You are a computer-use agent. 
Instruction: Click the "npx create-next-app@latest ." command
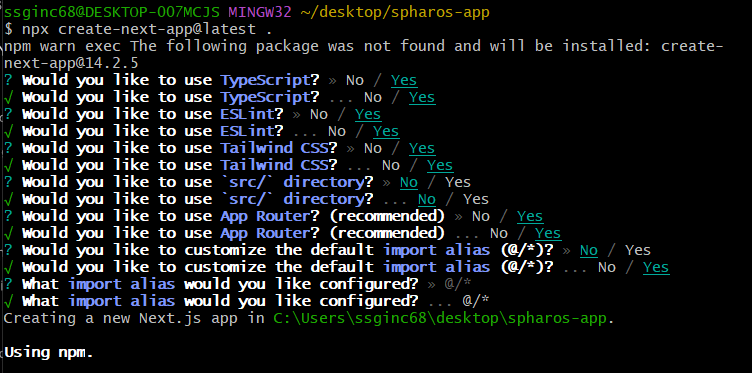click(147, 30)
